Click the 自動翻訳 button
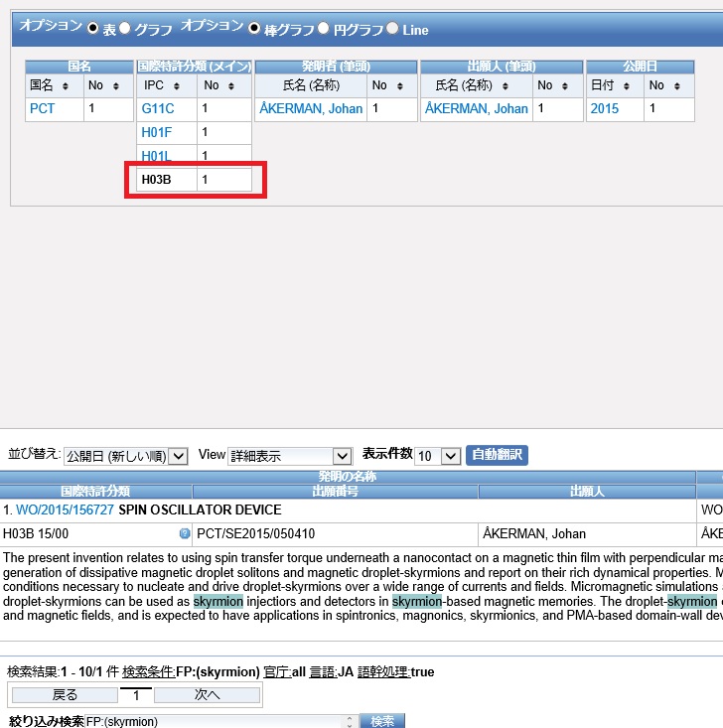The width and height of the screenshot is (723, 728). (x=497, y=455)
